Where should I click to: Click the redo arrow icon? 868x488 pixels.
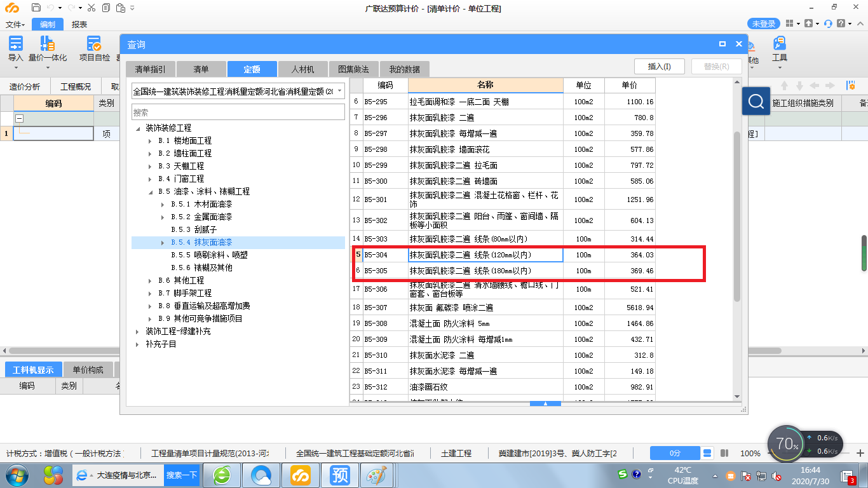pyautogui.click(x=72, y=8)
